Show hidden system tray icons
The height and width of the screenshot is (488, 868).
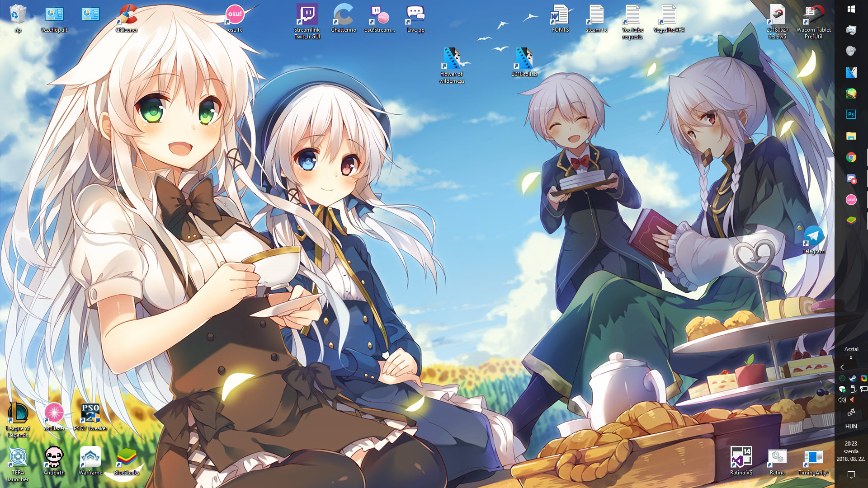[842, 367]
